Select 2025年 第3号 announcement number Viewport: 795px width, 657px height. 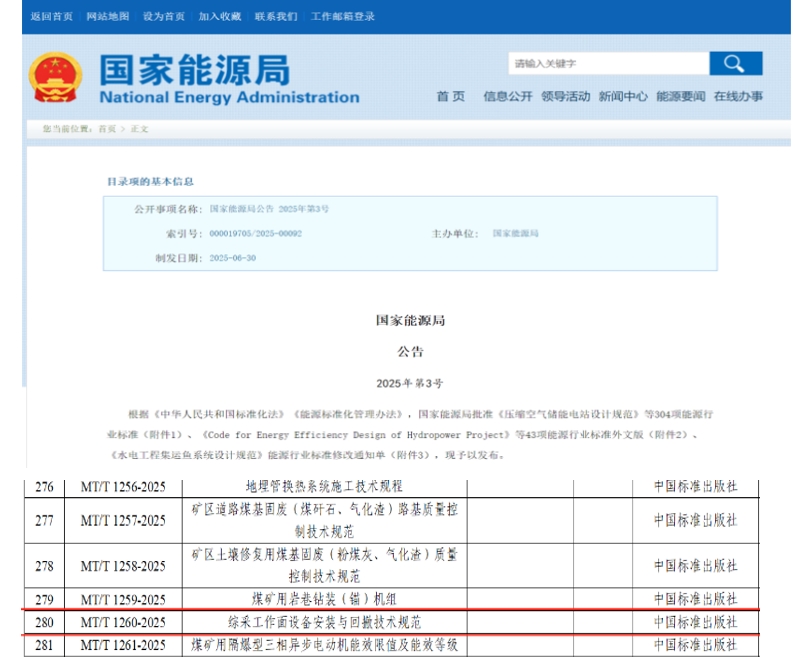[410, 383]
